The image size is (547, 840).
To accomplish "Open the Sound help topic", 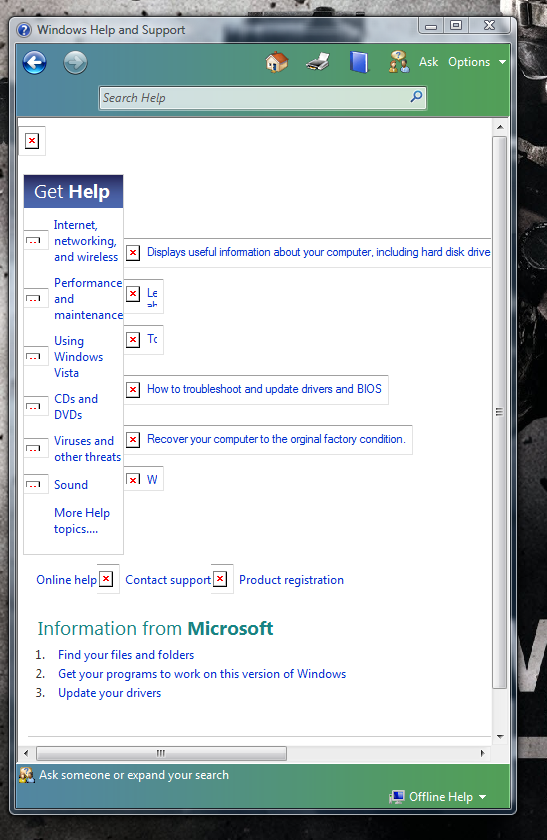I will tap(71, 485).
